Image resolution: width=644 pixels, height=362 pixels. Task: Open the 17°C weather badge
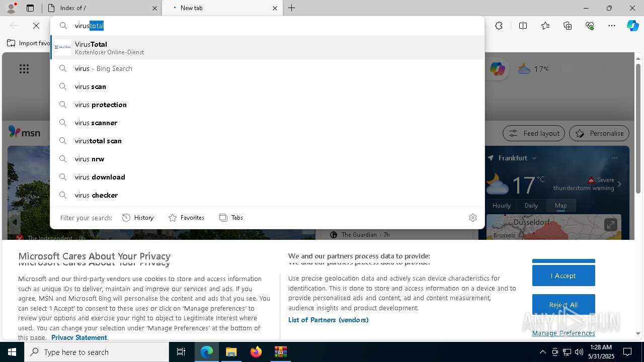(x=534, y=69)
